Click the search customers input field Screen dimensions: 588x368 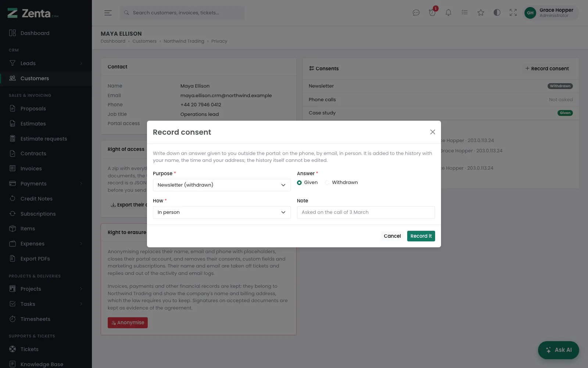182,13
